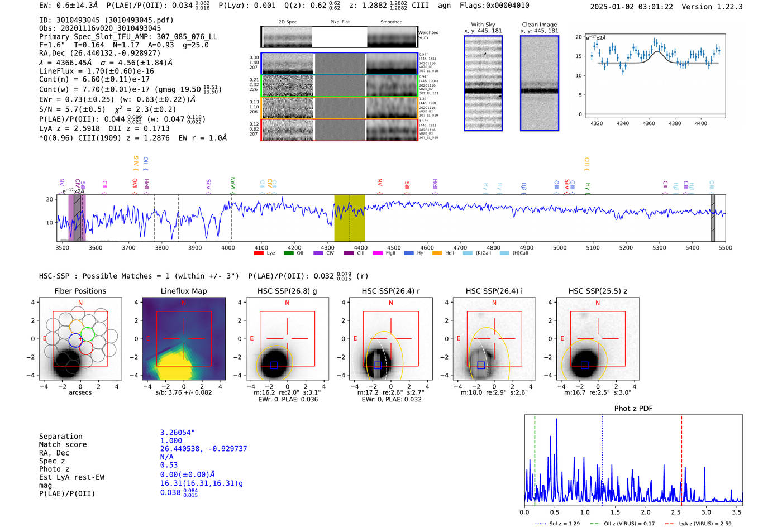Open the Weighted Sum 2D spectrum row

(339, 37)
